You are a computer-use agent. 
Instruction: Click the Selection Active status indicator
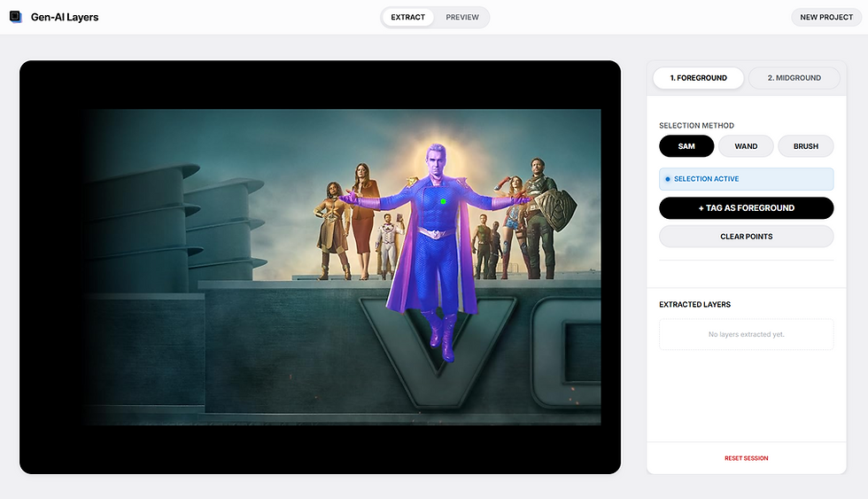click(x=746, y=179)
